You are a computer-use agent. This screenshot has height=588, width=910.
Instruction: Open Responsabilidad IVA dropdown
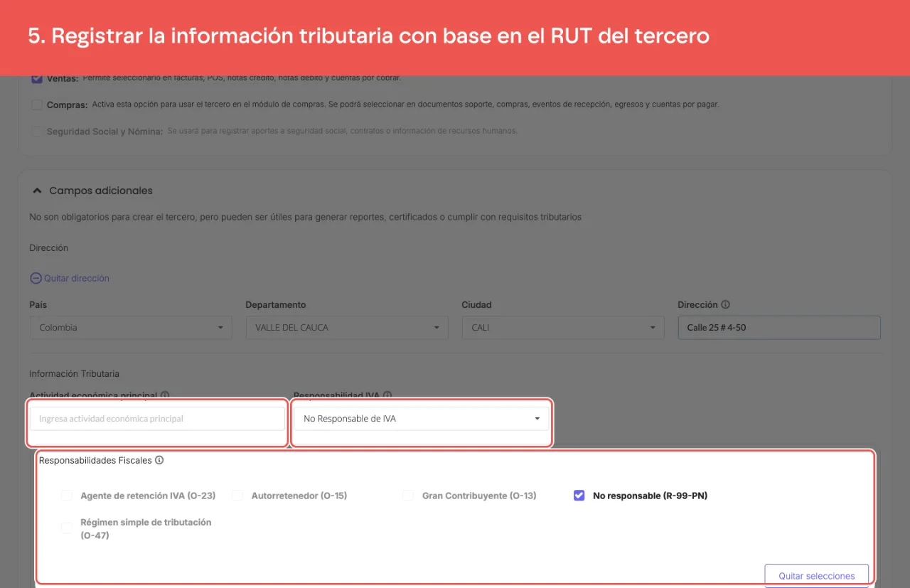422,419
